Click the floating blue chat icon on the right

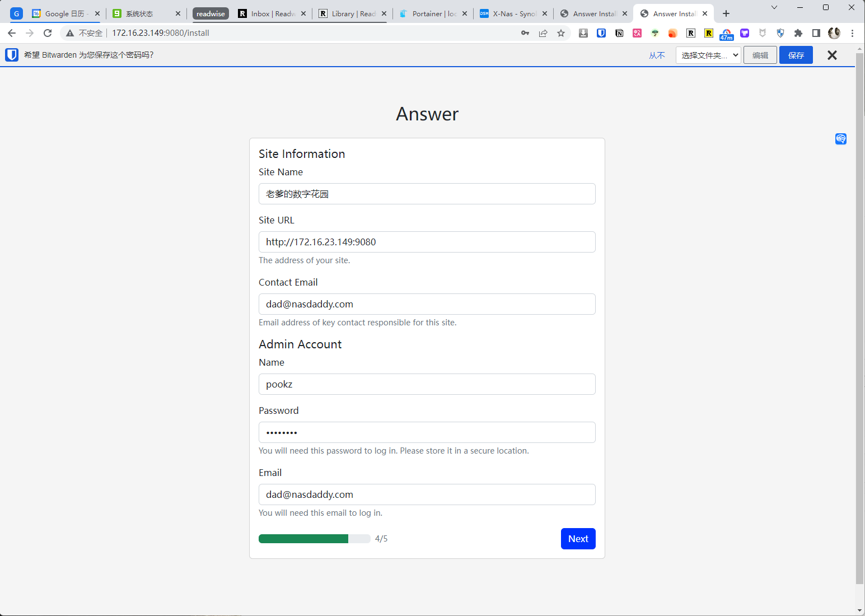click(841, 139)
